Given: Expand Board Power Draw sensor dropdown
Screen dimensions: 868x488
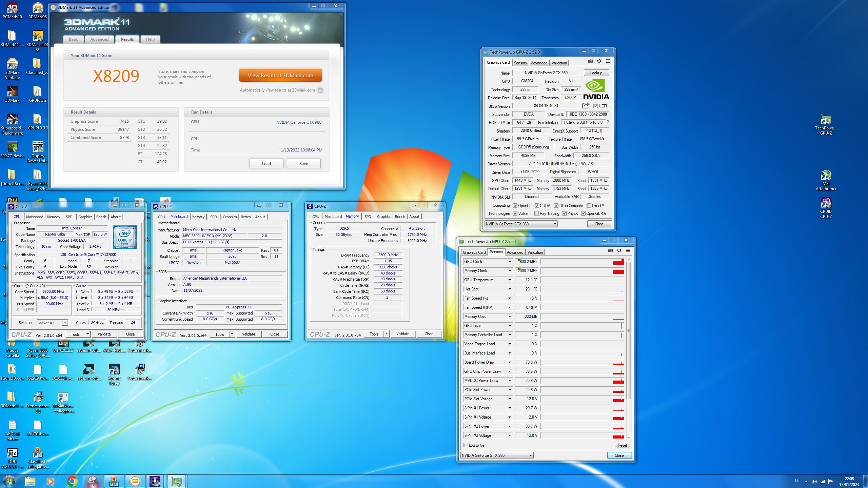Looking at the screenshot, I should click(x=509, y=362).
